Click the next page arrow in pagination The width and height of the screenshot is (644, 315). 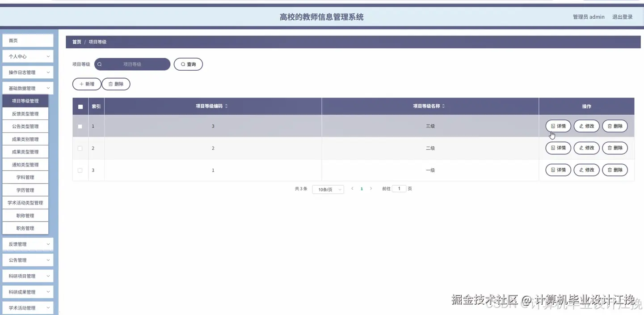[371, 188]
